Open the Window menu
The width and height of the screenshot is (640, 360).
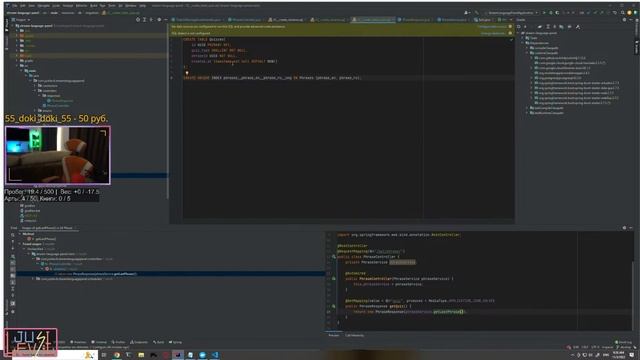coord(131,6)
